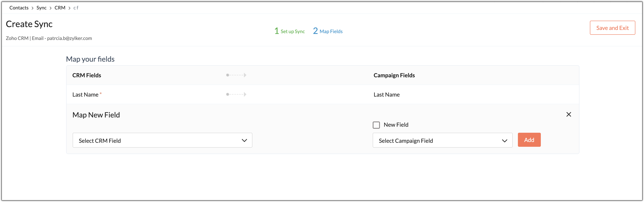Screen dimensions: 644x202
Task: Click the Select CRM Field chevron arrow
Action: pos(244,140)
